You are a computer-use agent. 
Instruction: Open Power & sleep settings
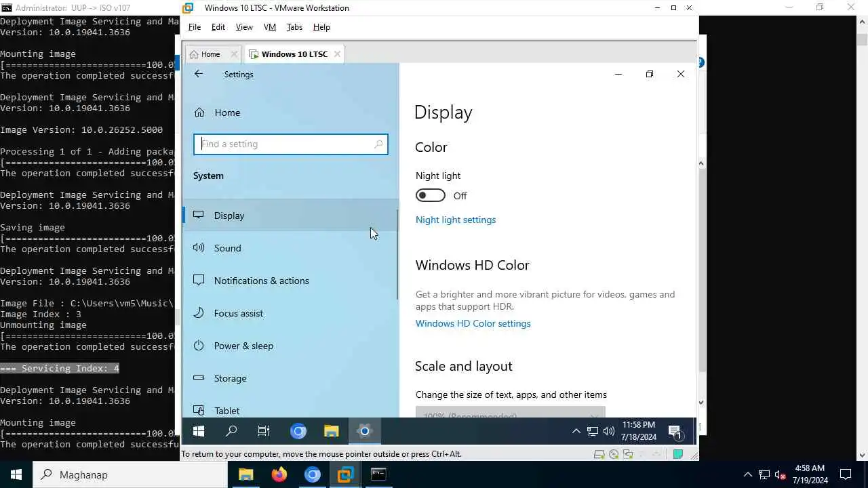point(290,346)
